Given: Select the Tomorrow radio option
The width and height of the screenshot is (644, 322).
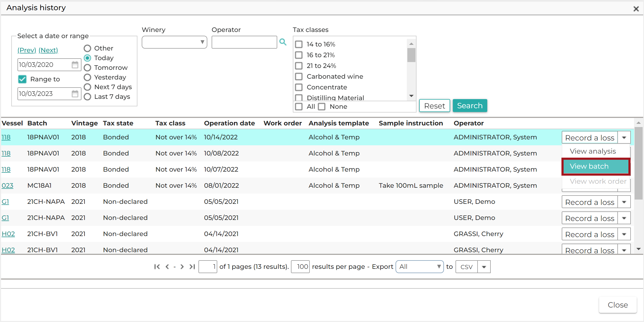Looking at the screenshot, I should pyautogui.click(x=87, y=68).
